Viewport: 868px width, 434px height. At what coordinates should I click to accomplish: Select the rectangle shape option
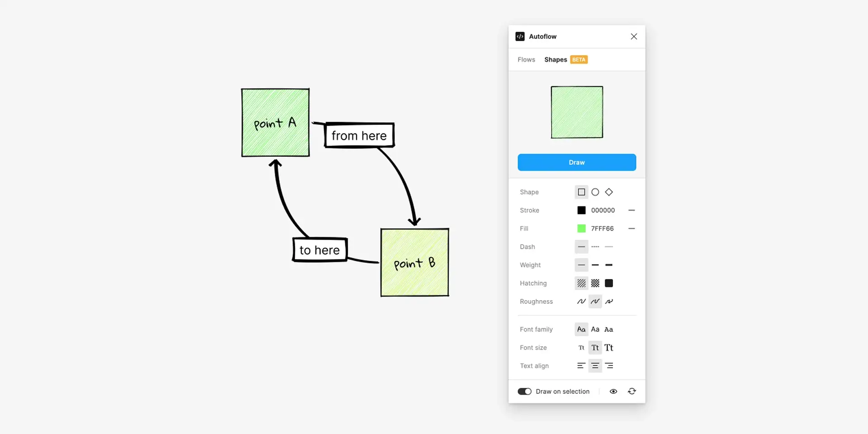(x=581, y=192)
